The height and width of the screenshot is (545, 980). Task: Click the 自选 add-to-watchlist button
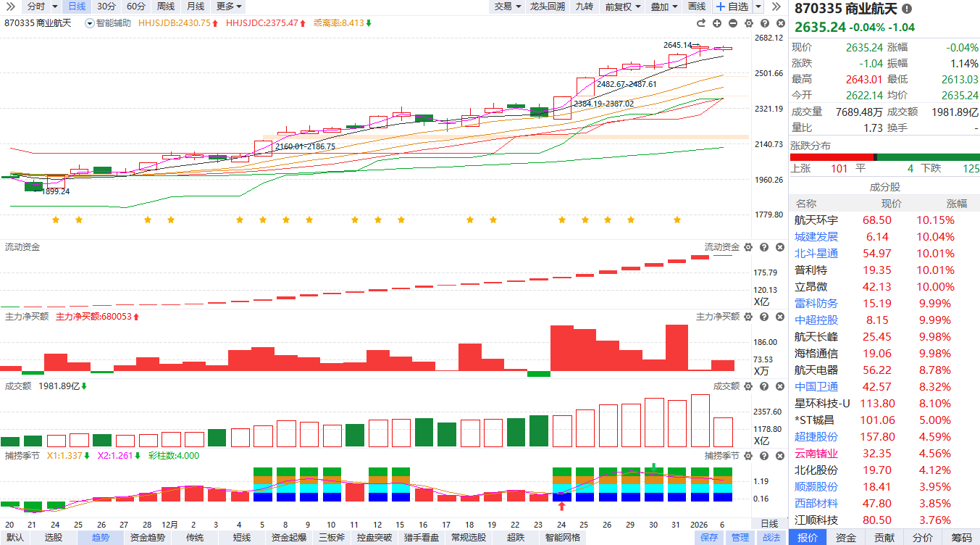tap(732, 7)
